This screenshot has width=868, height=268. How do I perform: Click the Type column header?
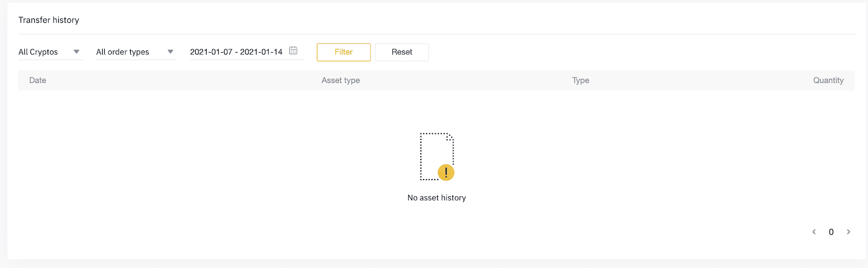580,80
